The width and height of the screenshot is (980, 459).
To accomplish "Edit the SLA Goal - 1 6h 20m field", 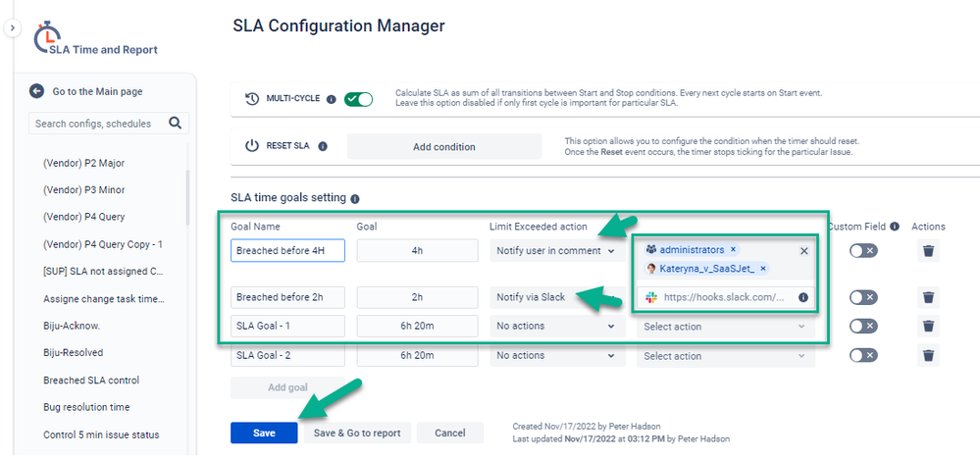I will [418, 326].
